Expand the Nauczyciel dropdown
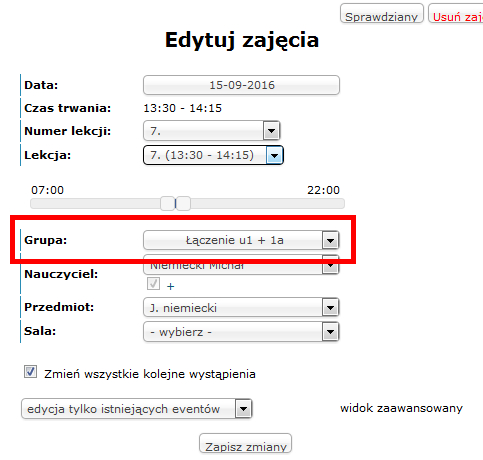 point(241,266)
